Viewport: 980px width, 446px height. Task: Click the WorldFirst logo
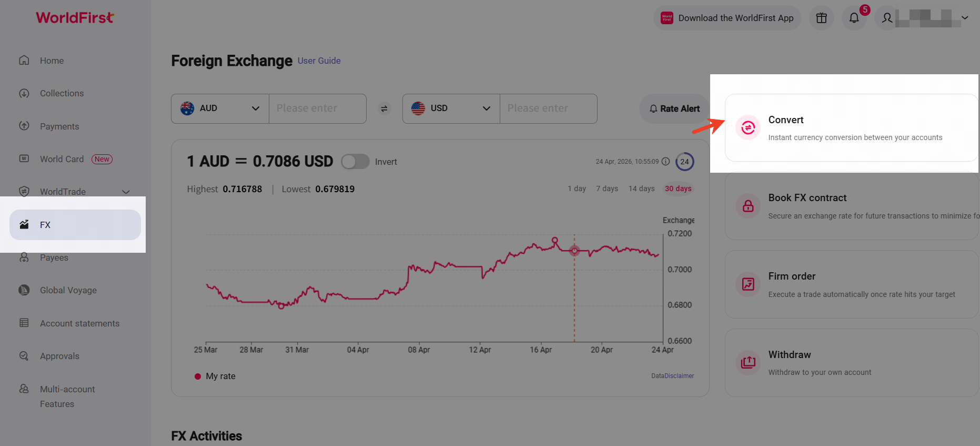coord(75,18)
